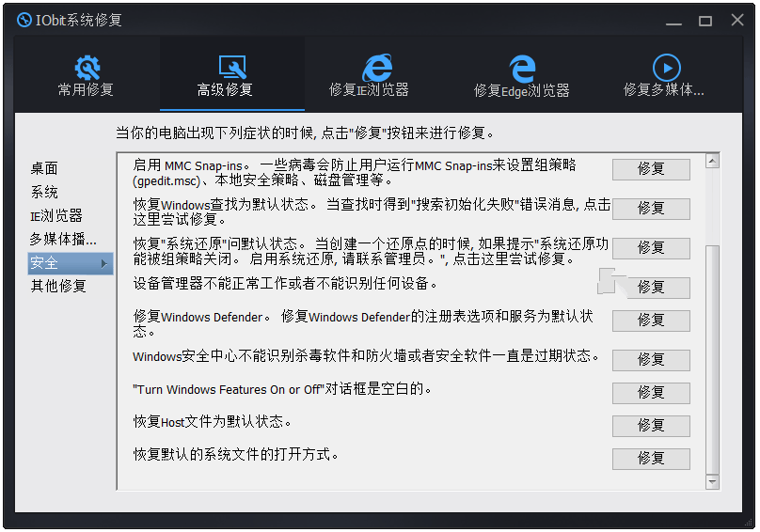Image resolution: width=760 pixels, height=532 pixels.
Task: Switch to the 修复Edge浏览器 tab label
Action: (x=521, y=90)
